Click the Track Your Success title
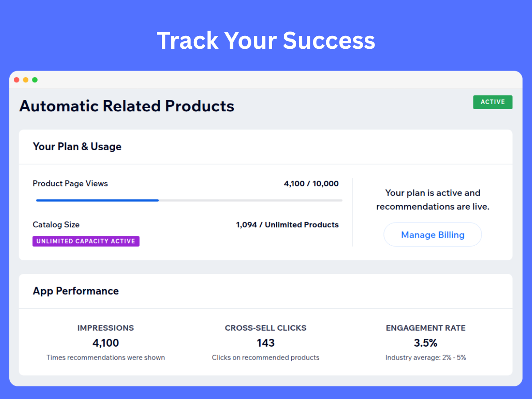 coord(266,40)
